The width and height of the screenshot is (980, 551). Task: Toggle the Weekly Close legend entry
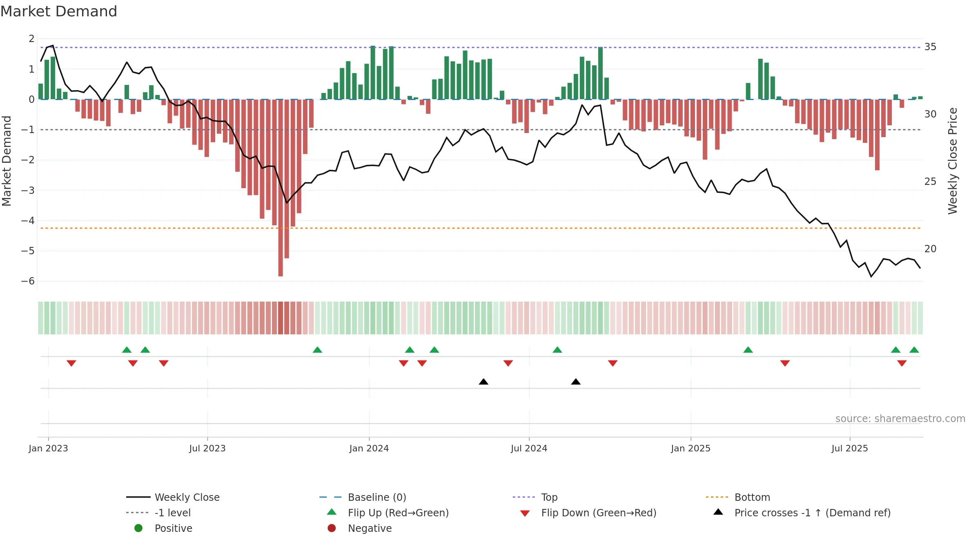tap(173, 497)
